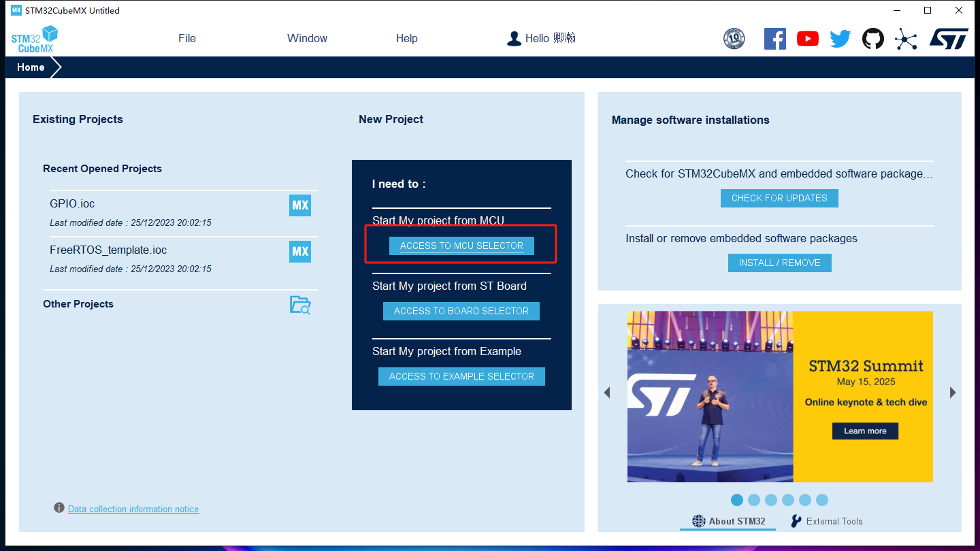
Task: Select the third carousel dot indicator
Action: (771, 500)
